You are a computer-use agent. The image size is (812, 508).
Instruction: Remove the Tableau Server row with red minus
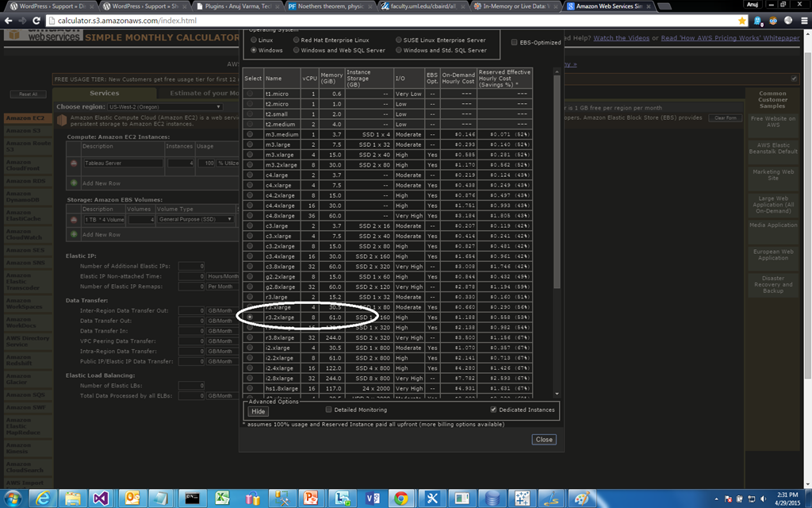point(74,164)
